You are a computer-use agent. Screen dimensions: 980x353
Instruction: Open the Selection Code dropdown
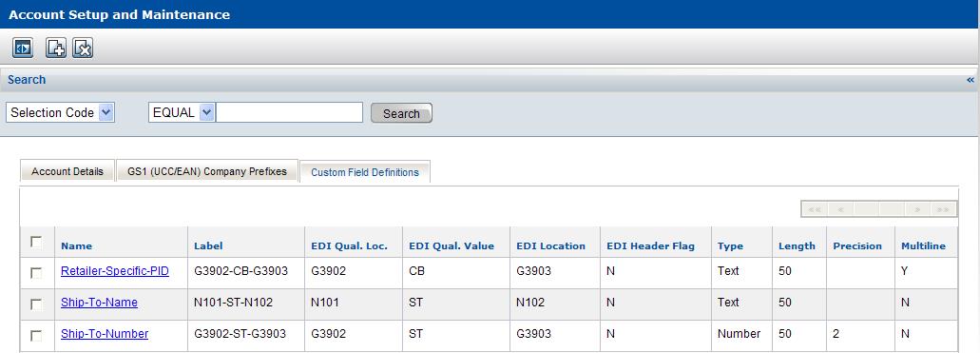[61, 112]
